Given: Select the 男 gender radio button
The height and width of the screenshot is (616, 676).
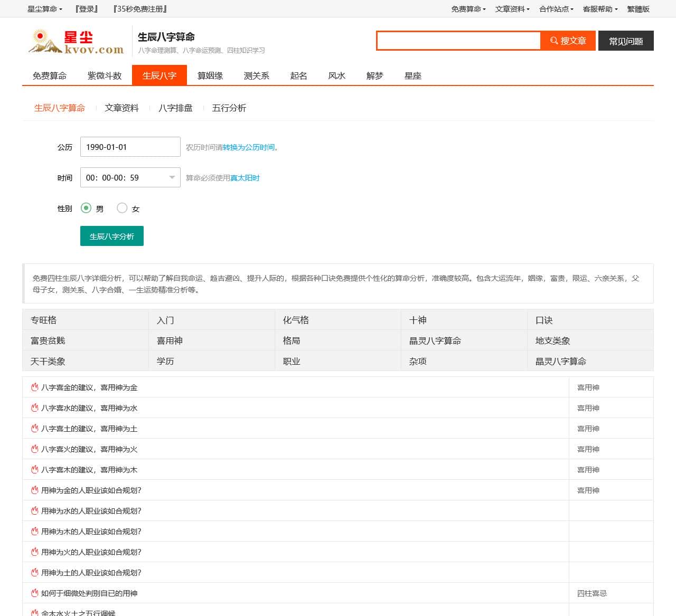Looking at the screenshot, I should [x=86, y=208].
